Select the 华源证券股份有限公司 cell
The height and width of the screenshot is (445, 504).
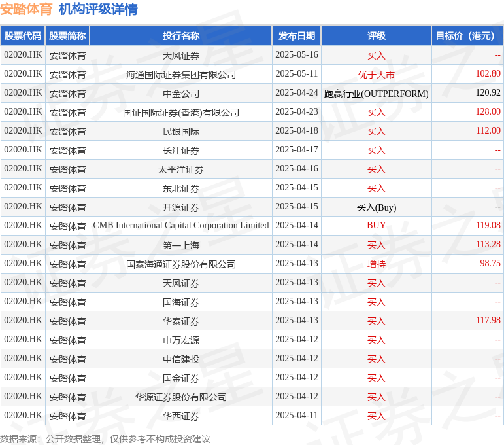click(181, 397)
